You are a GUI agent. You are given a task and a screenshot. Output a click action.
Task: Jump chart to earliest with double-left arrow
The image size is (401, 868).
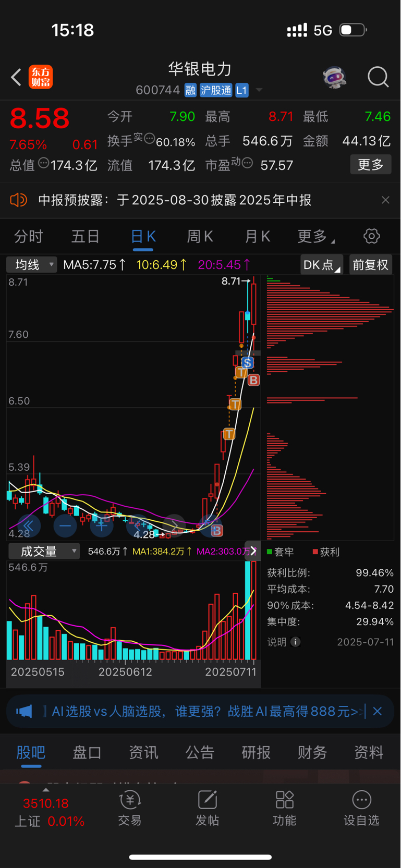(28, 525)
